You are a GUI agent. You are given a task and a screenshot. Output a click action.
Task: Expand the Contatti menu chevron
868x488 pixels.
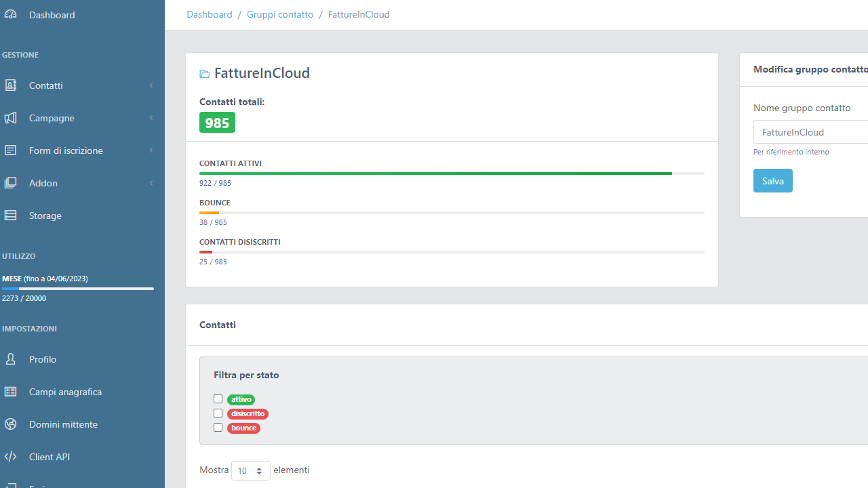pyautogui.click(x=151, y=85)
